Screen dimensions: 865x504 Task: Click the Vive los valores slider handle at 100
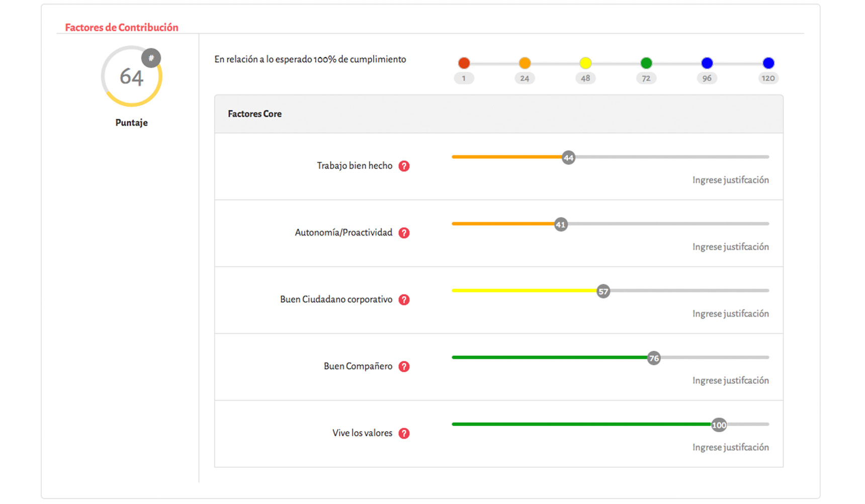click(719, 425)
